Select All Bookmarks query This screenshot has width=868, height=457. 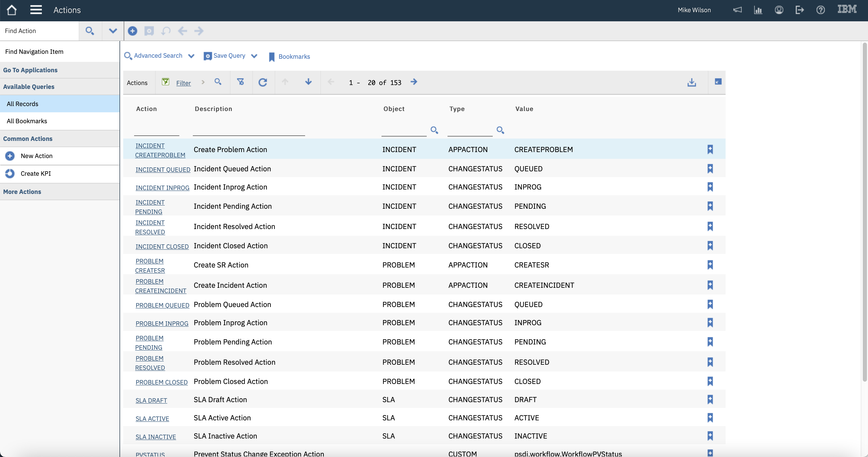[27, 121]
